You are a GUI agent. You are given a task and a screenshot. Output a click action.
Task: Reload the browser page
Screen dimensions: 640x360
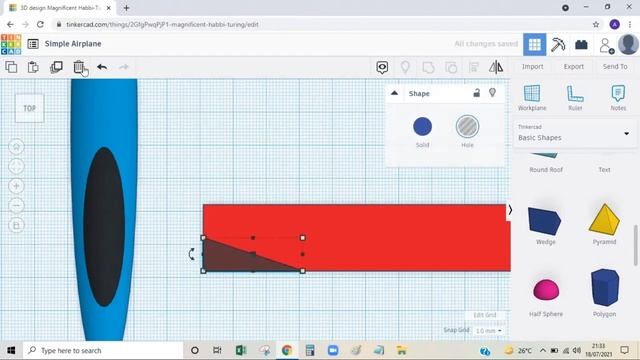(40, 24)
